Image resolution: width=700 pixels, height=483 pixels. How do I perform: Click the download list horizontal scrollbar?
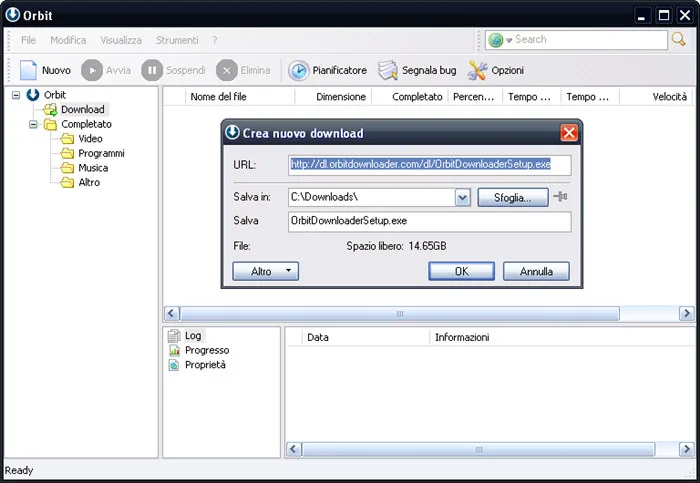[x=429, y=313]
